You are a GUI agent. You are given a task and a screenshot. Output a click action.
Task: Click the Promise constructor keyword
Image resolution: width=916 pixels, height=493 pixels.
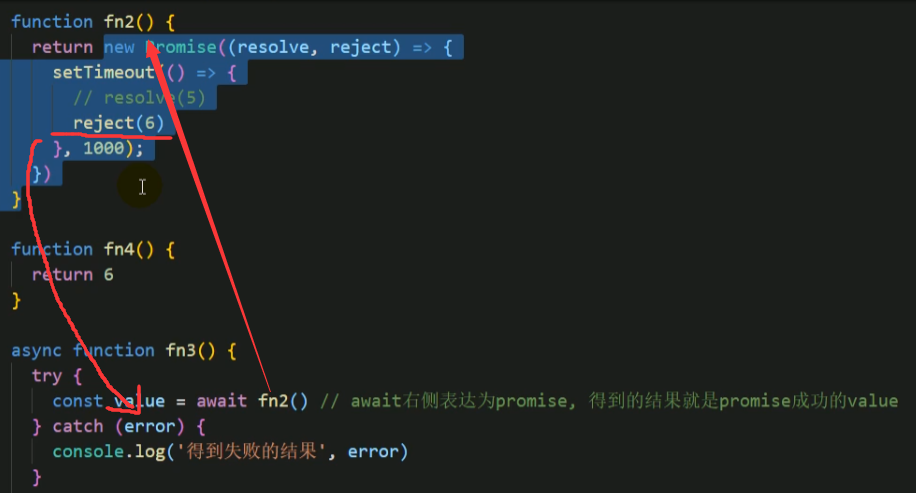point(181,47)
